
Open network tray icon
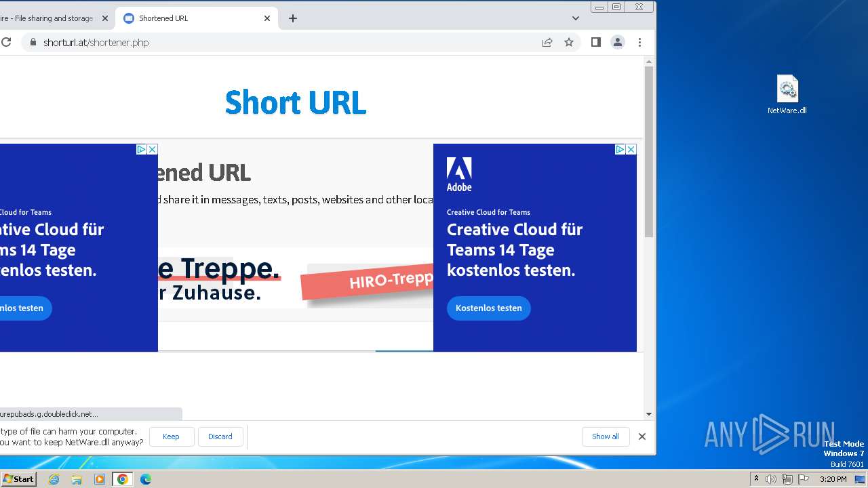[787, 479]
